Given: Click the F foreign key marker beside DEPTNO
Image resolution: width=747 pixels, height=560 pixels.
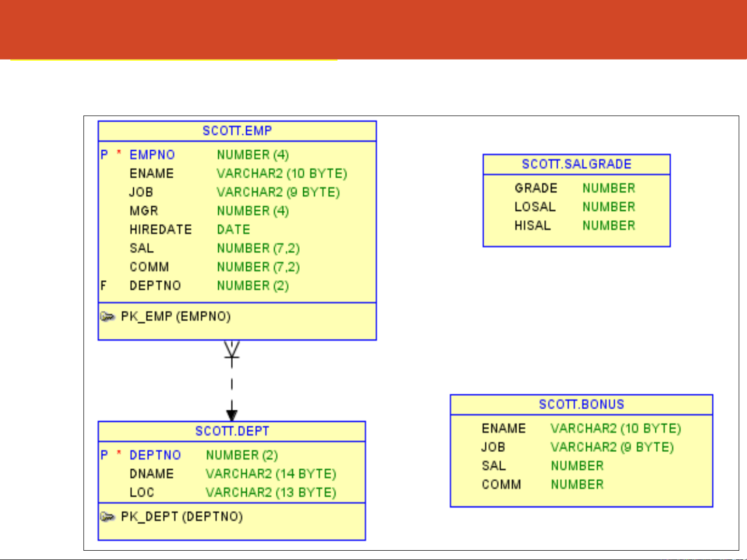Looking at the screenshot, I should pos(104,285).
